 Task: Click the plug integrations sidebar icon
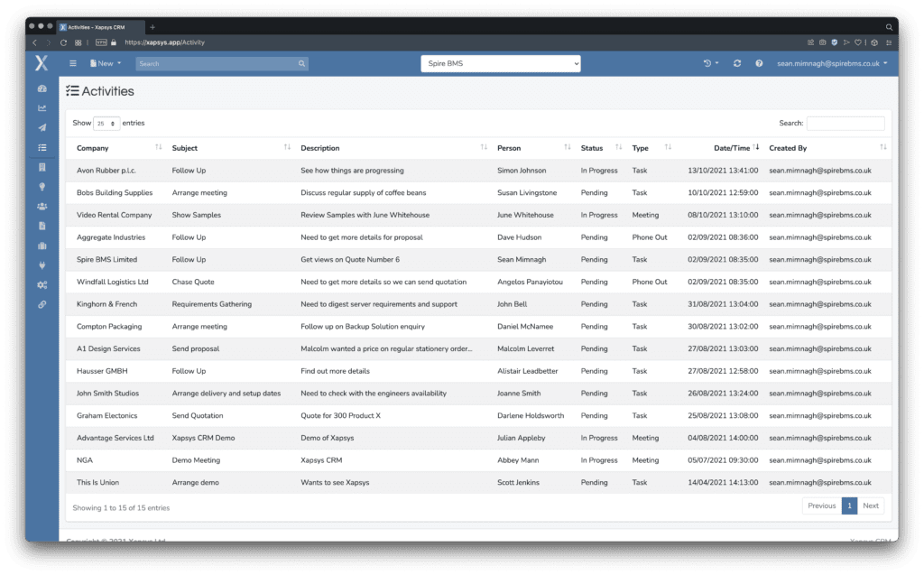coord(42,265)
